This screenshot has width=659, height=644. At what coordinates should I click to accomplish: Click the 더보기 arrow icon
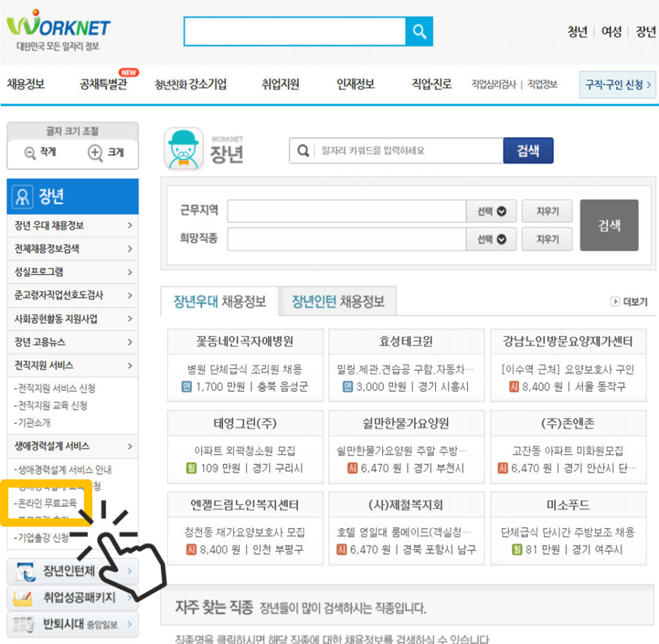tap(615, 302)
